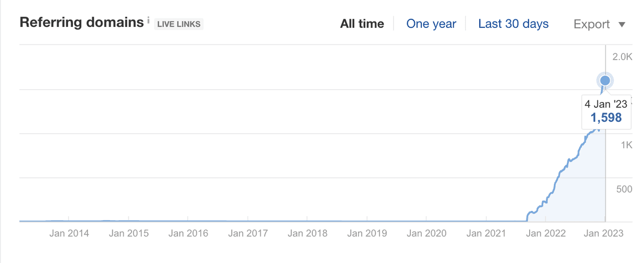Viewport: 644px width, 263px height.
Task: Click the 2.0K y-axis label
Action: [623, 57]
